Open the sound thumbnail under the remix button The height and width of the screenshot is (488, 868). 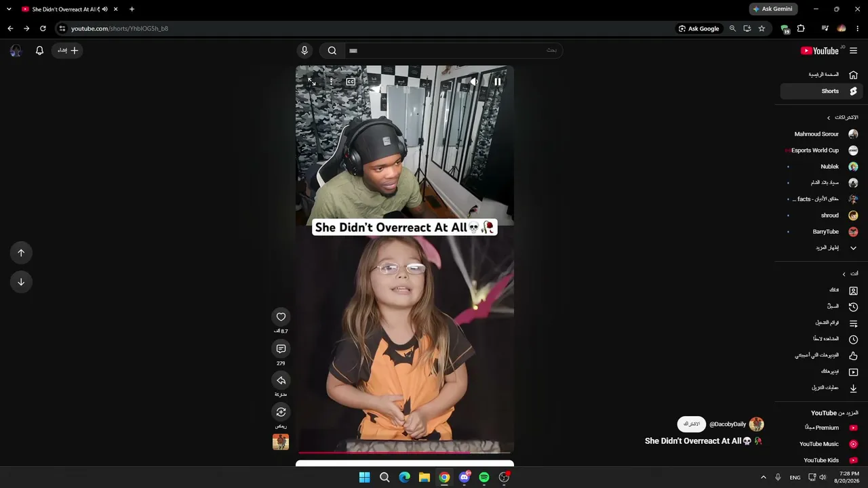click(x=281, y=442)
